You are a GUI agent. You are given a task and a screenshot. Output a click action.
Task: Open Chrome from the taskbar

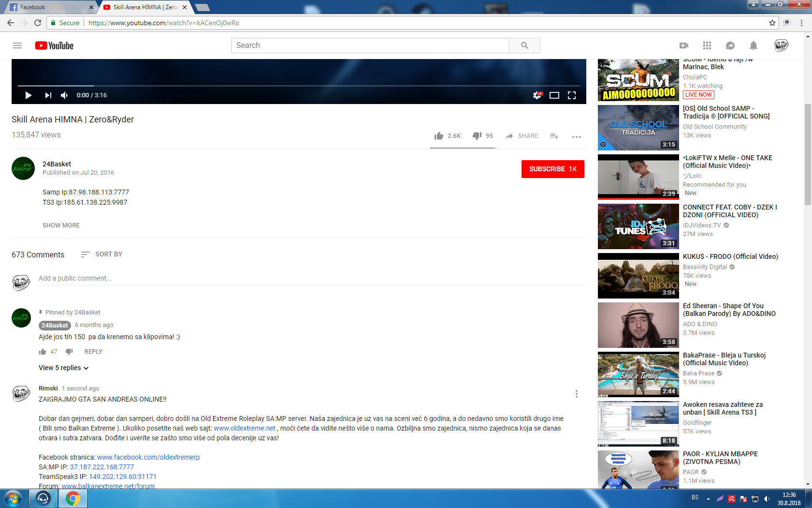(72, 498)
